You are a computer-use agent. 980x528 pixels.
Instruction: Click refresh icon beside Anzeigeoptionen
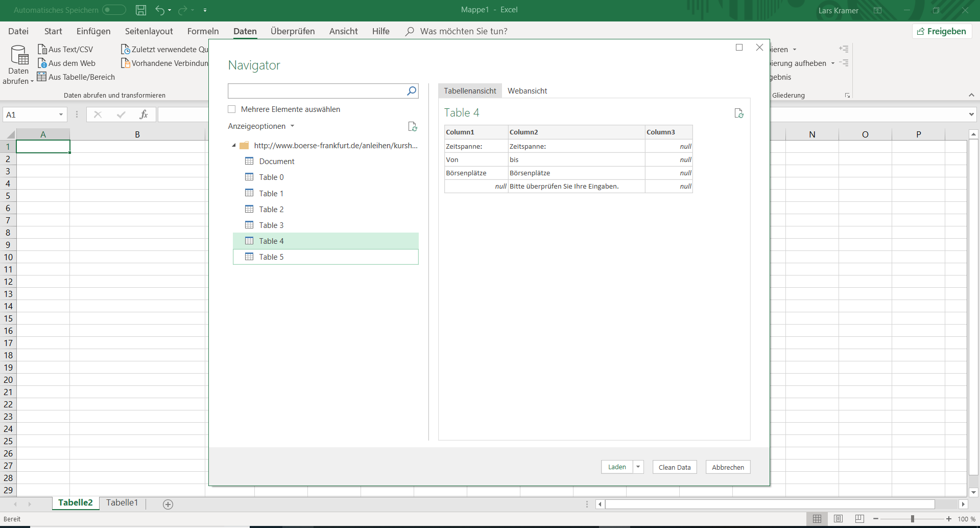click(413, 126)
